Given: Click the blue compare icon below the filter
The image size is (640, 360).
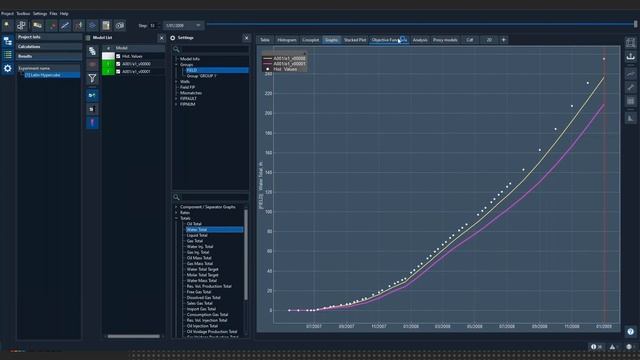Looking at the screenshot, I should click(92, 95).
